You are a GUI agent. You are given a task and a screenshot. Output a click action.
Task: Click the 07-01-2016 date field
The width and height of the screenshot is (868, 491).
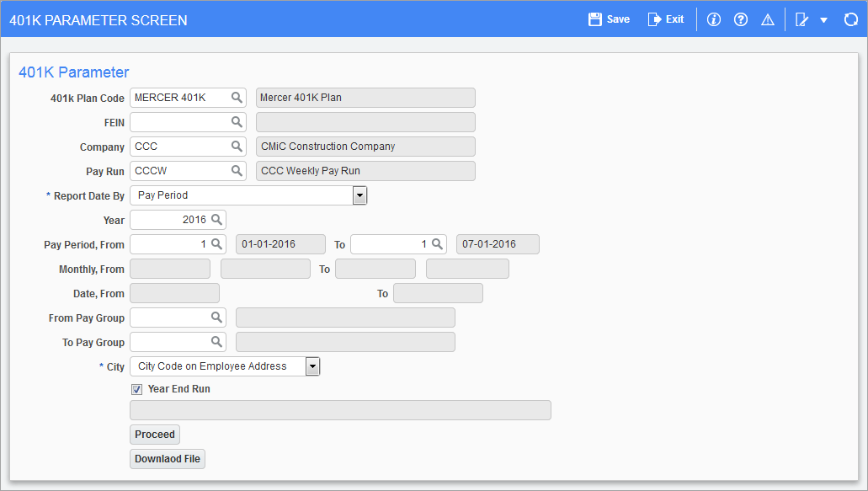(x=498, y=244)
